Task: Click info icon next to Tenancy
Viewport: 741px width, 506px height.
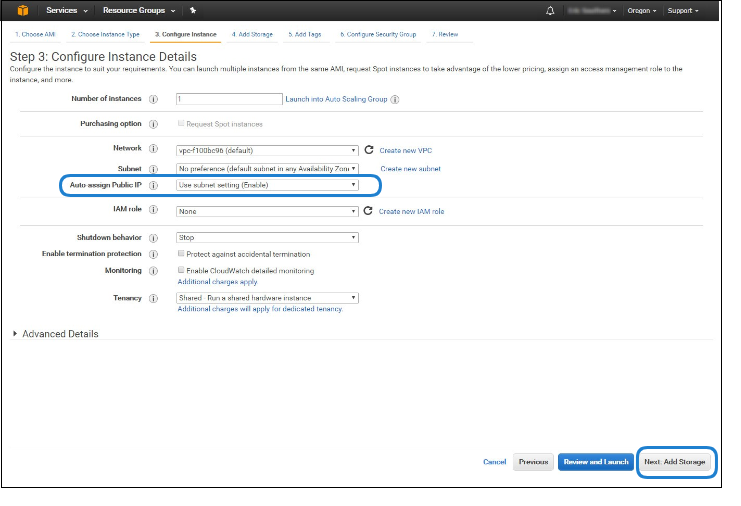Action: point(153,298)
